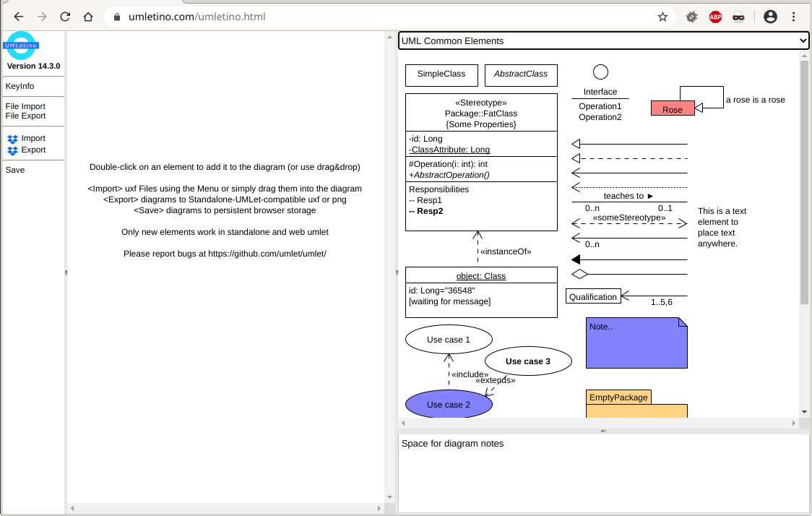Viewport: 812px width, 516px height.
Task: Click the UMLetino logo
Action: (x=21, y=46)
